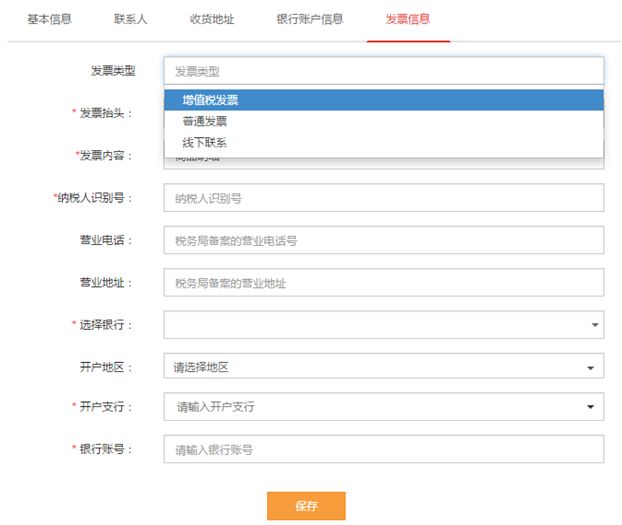Viewport: 622px width, 525px height.
Task: Focus the 纳税人识别号 input field
Action: click(384, 198)
